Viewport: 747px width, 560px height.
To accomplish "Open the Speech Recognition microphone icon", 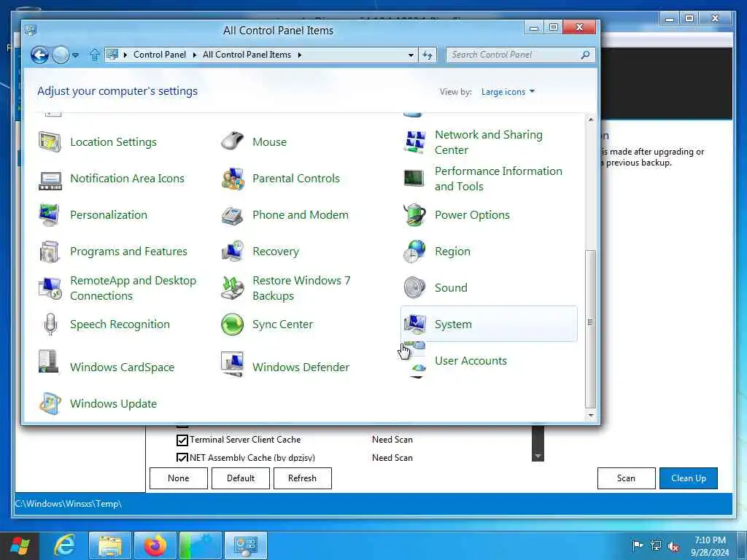I will (x=50, y=324).
